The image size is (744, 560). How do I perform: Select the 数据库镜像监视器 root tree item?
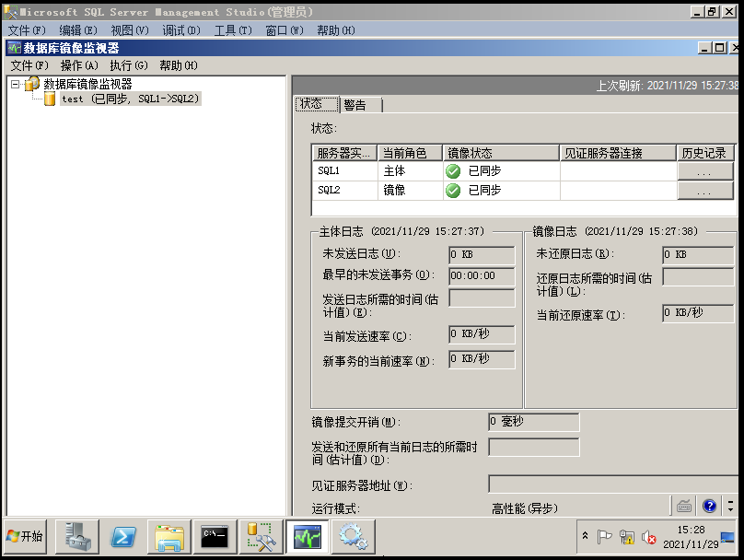click(x=87, y=84)
